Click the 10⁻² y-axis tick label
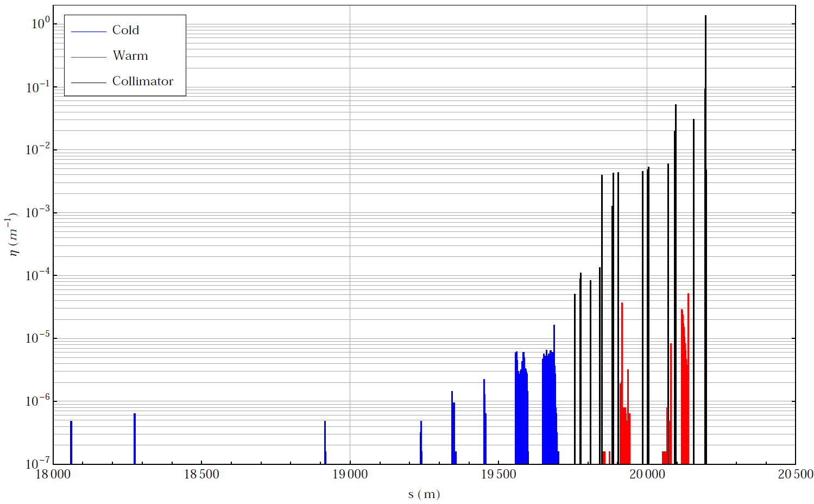Viewport: 814px width, 504px height. coord(37,149)
